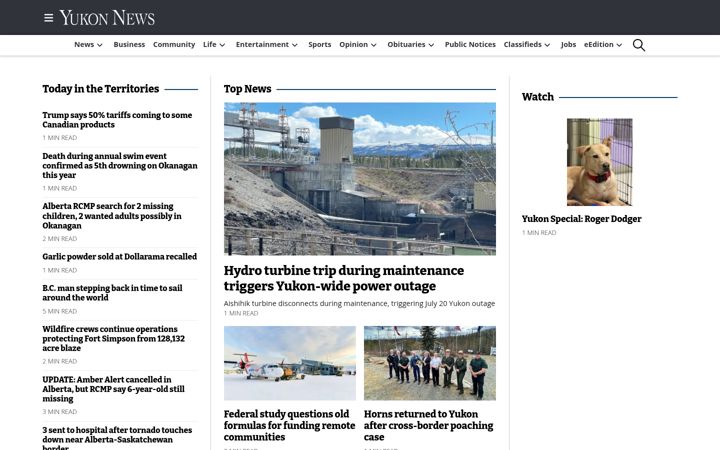This screenshot has height=450, width=720.
Task: Open Horns returned to Yukon article
Action: [428, 426]
